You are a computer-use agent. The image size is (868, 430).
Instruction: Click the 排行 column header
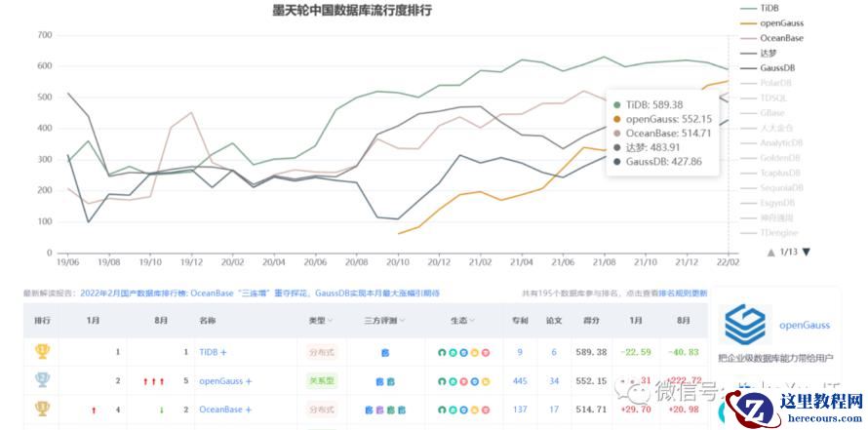click(43, 321)
